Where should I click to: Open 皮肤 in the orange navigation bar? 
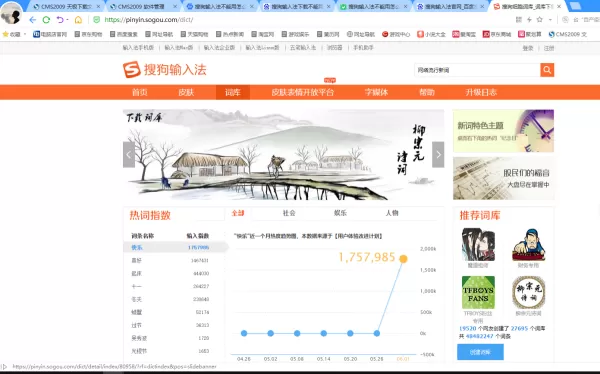point(186,92)
